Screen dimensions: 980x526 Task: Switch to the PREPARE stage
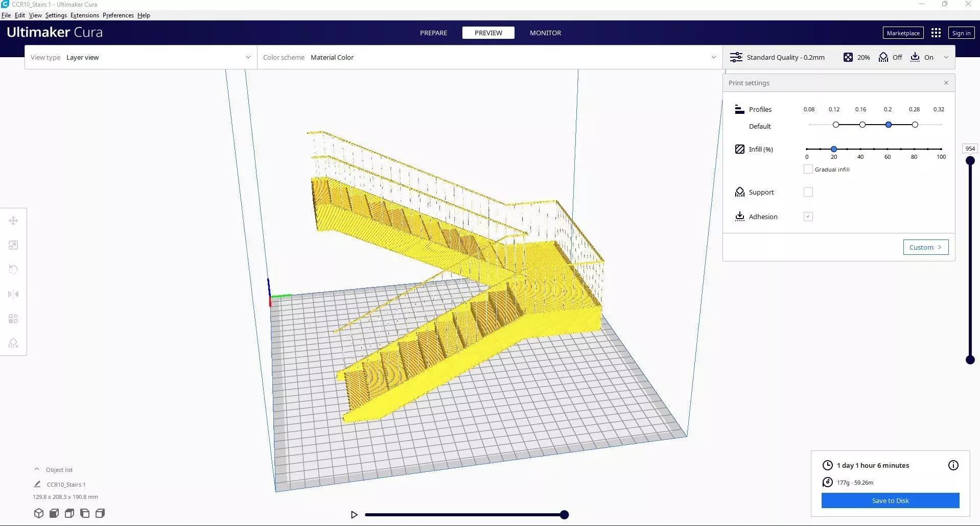tap(433, 33)
